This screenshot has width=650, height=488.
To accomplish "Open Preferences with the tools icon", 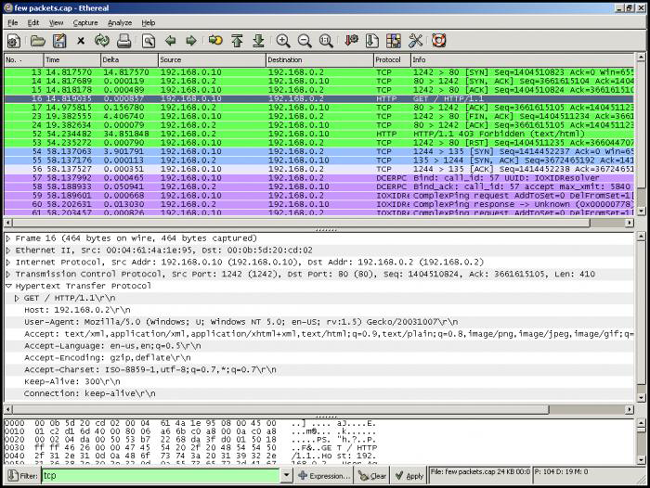I will click(x=416, y=41).
